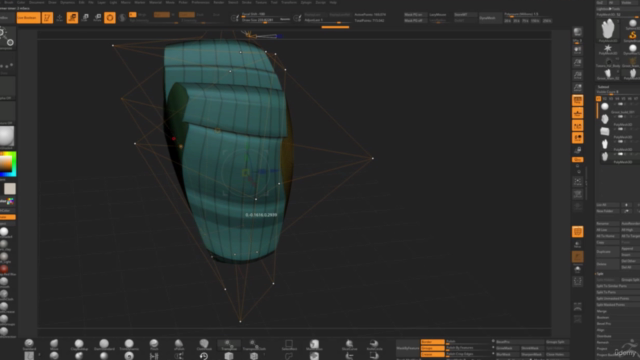Toggle the Border option in MaskByFeature
640x360 pixels.
(x=433, y=342)
